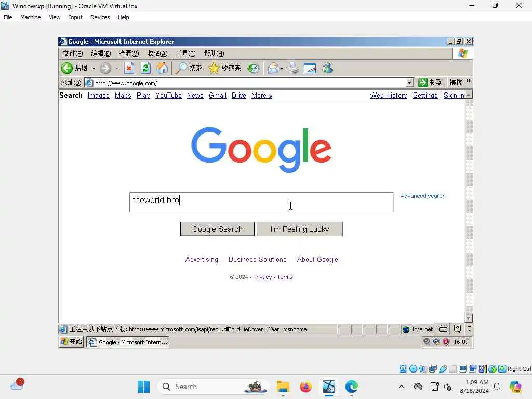Click the Print printer icon
This screenshot has height=399, width=532.
pyautogui.click(x=294, y=68)
